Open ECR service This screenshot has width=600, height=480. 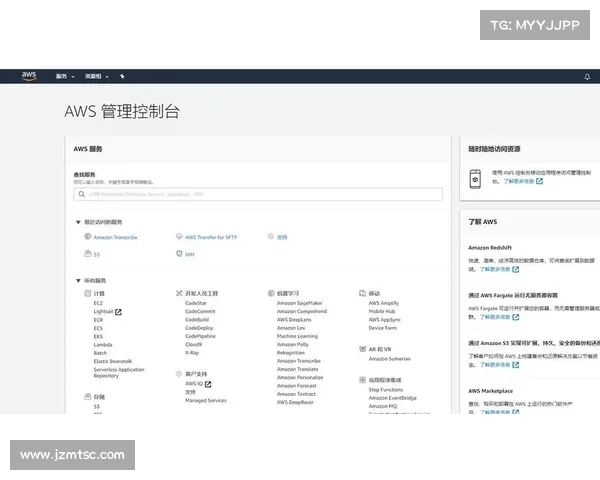pos(98,320)
